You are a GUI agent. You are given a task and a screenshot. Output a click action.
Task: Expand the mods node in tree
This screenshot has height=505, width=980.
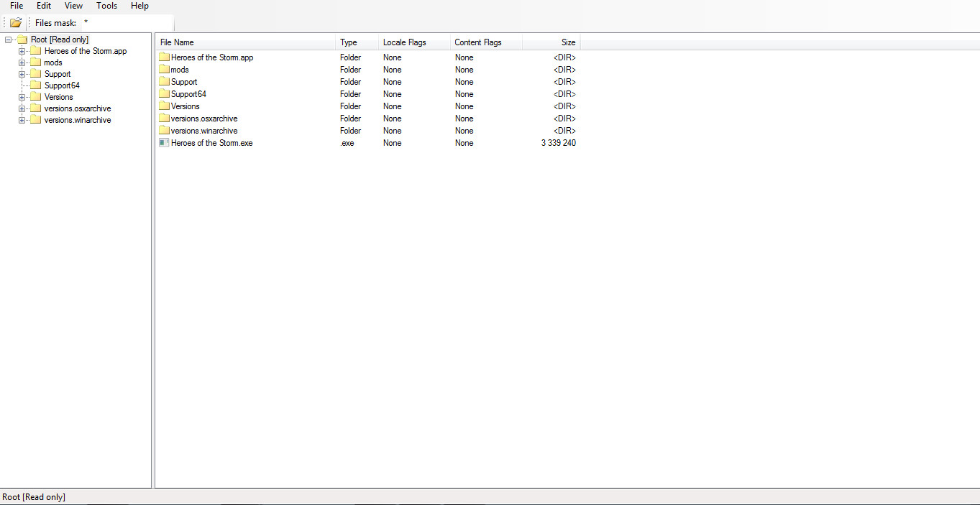[22, 62]
